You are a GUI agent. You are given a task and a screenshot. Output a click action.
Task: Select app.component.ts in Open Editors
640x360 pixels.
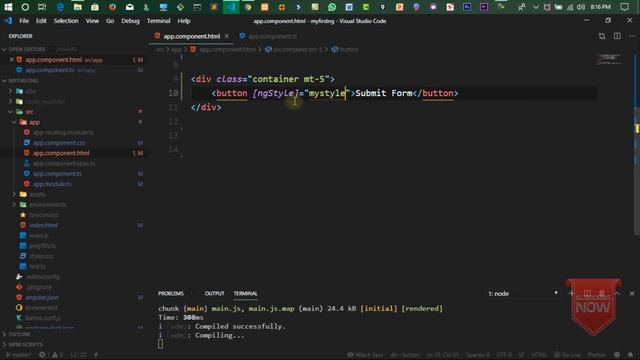[x=50, y=70]
